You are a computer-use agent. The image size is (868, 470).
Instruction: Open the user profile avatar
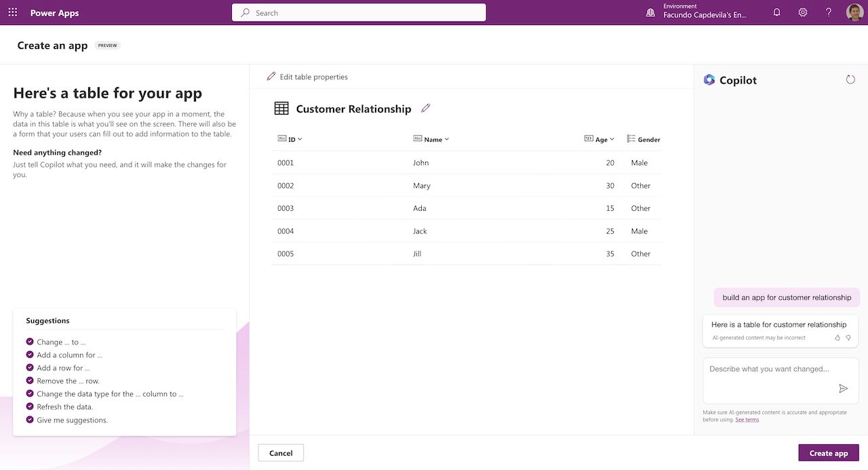[x=854, y=13]
